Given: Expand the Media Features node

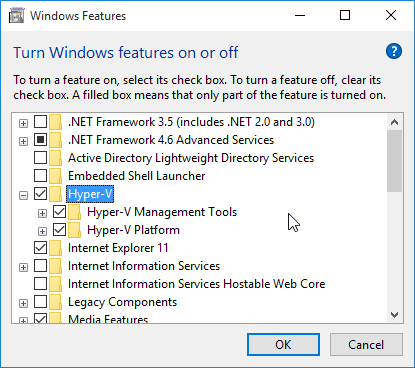Looking at the screenshot, I should (x=23, y=320).
